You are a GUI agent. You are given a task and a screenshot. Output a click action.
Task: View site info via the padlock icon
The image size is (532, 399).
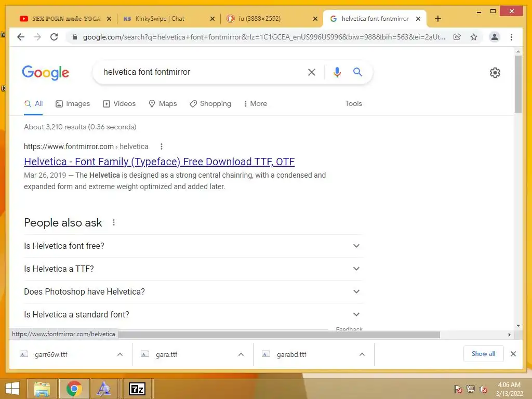pos(75,37)
